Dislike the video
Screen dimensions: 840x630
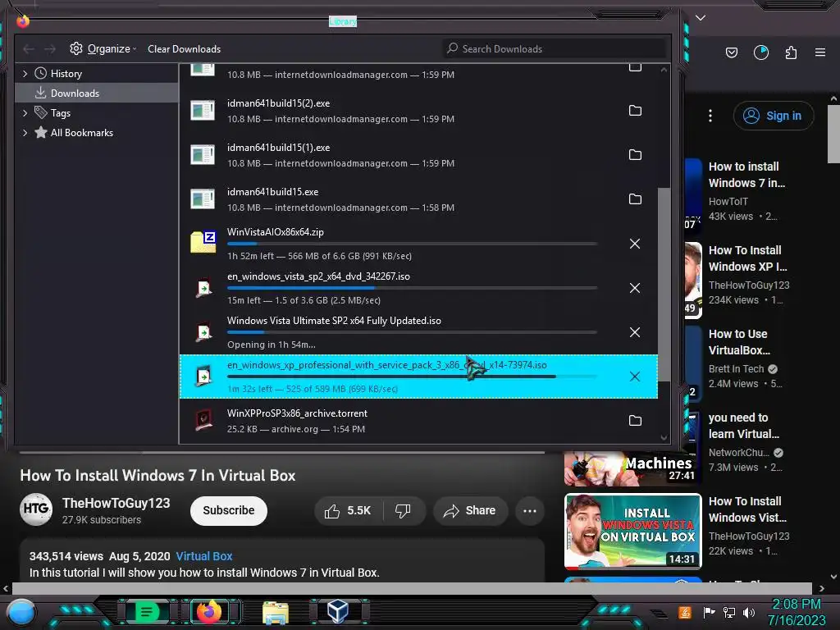(404, 511)
